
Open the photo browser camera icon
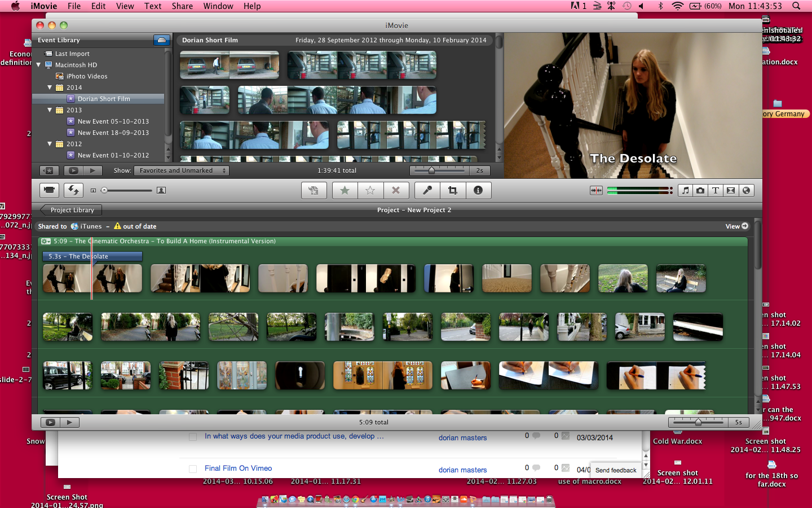click(700, 190)
